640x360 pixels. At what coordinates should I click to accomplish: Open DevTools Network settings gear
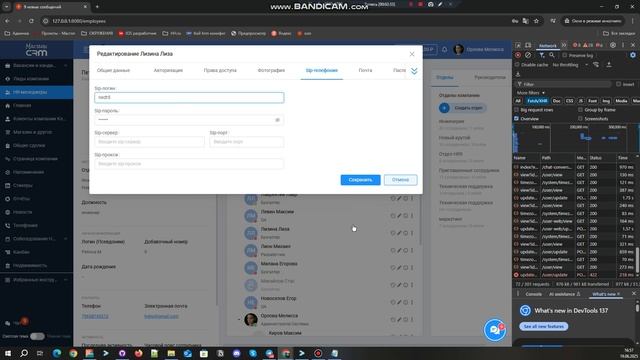633,55
